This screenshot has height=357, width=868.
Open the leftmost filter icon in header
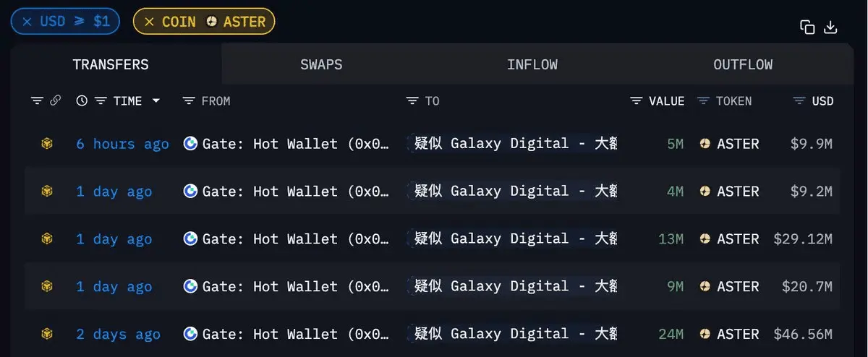pos(37,101)
